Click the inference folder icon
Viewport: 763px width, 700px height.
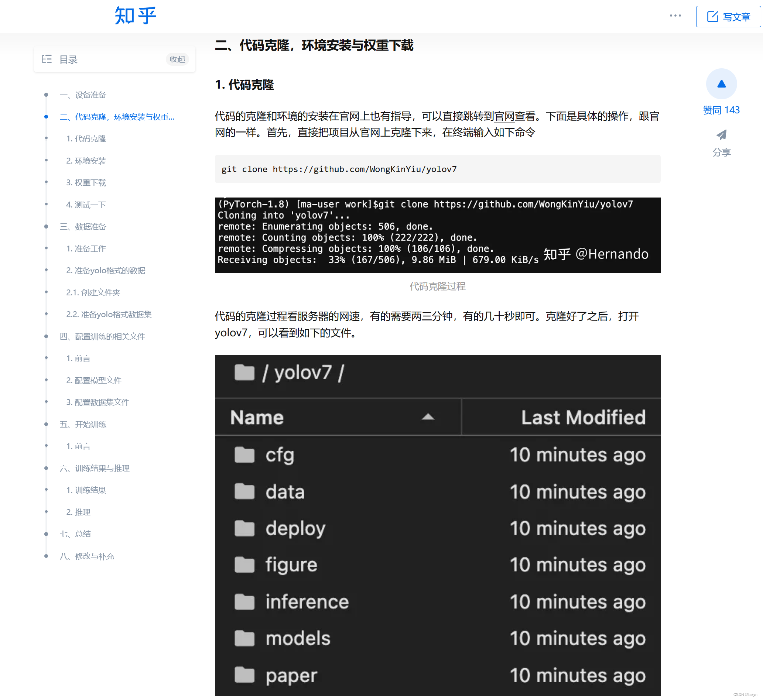point(244,601)
